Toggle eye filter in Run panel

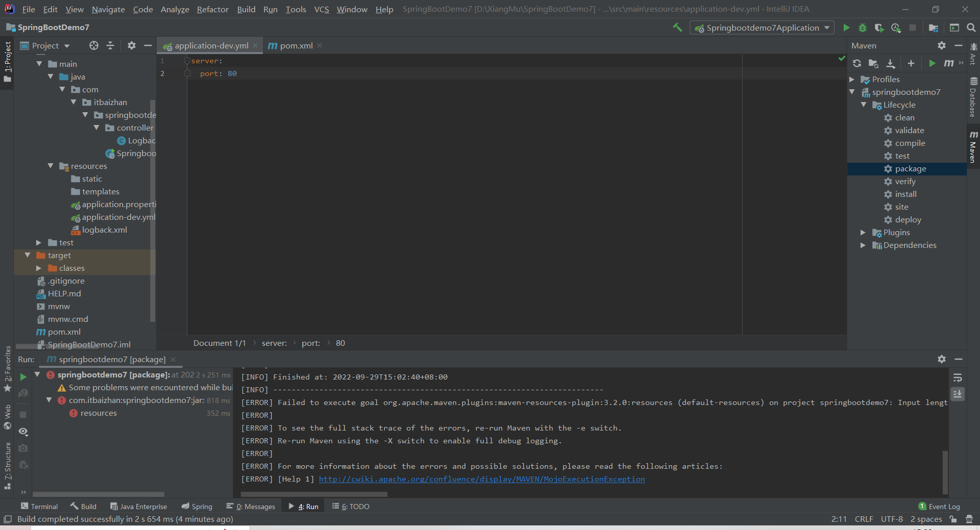tap(23, 432)
